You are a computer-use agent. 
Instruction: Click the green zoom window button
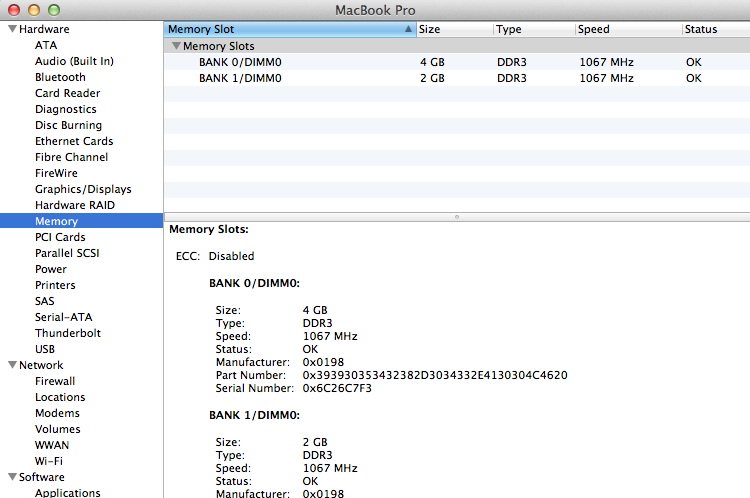(53, 9)
